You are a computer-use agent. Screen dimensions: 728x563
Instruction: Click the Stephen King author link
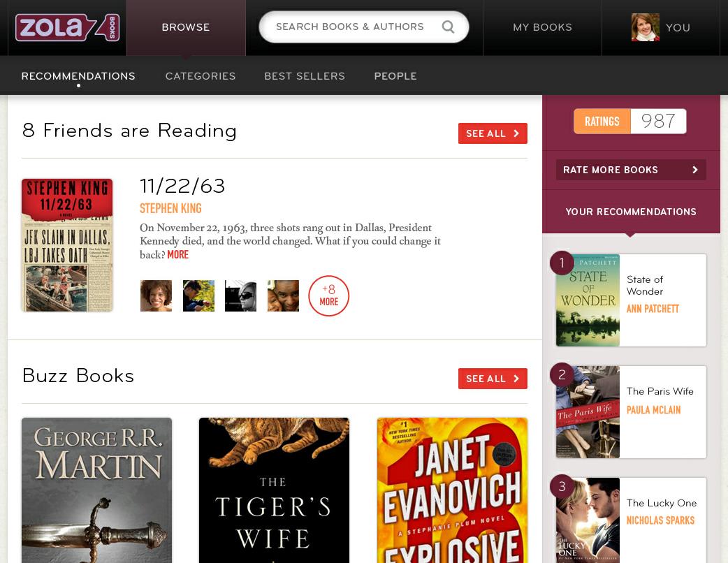[x=170, y=208]
